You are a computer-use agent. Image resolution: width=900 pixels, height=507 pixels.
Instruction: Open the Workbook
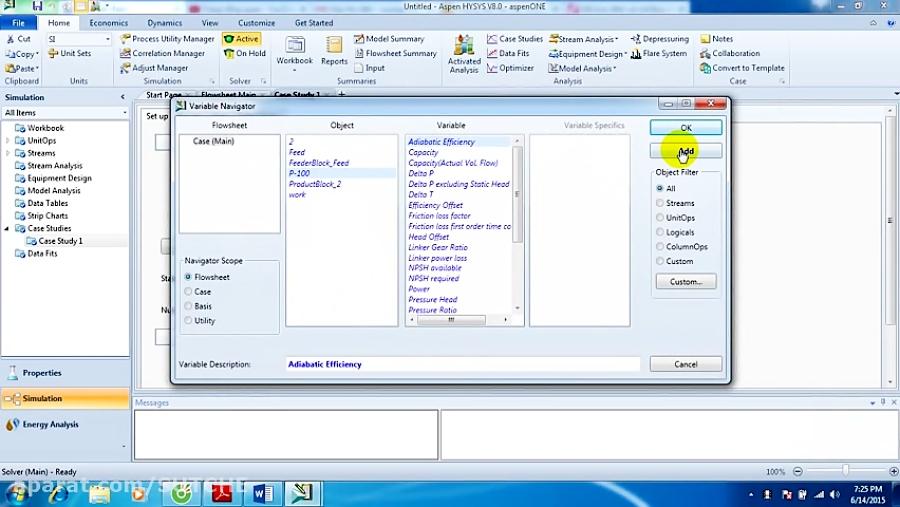click(294, 52)
